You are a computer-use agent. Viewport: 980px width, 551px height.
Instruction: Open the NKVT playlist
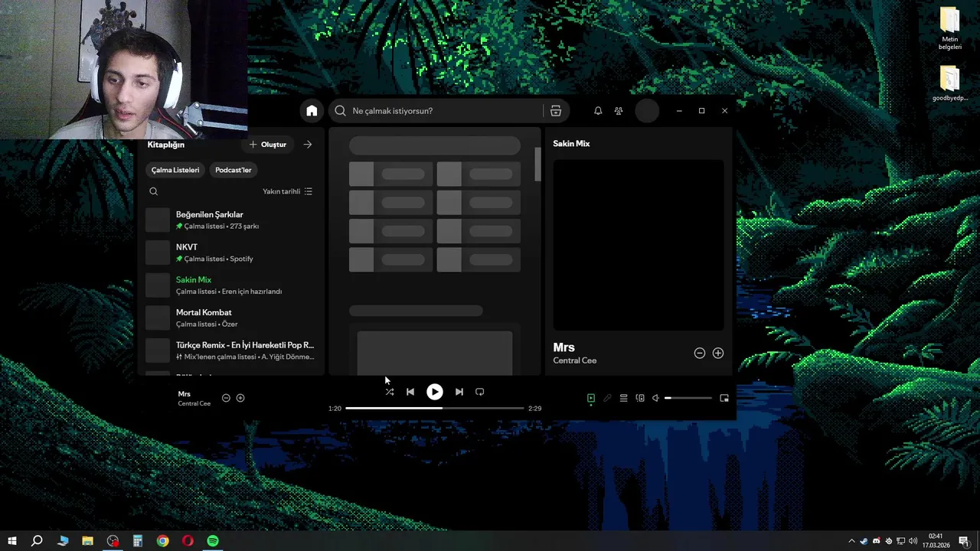tap(230, 253)
